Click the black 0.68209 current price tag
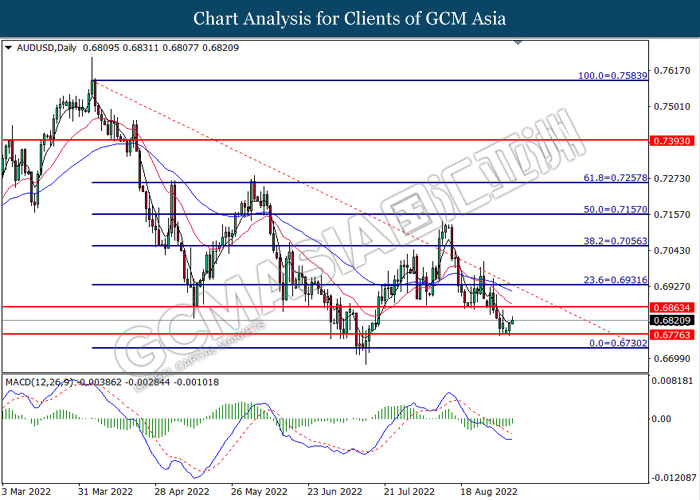The image size is (700, 500). tap(672, 321)
